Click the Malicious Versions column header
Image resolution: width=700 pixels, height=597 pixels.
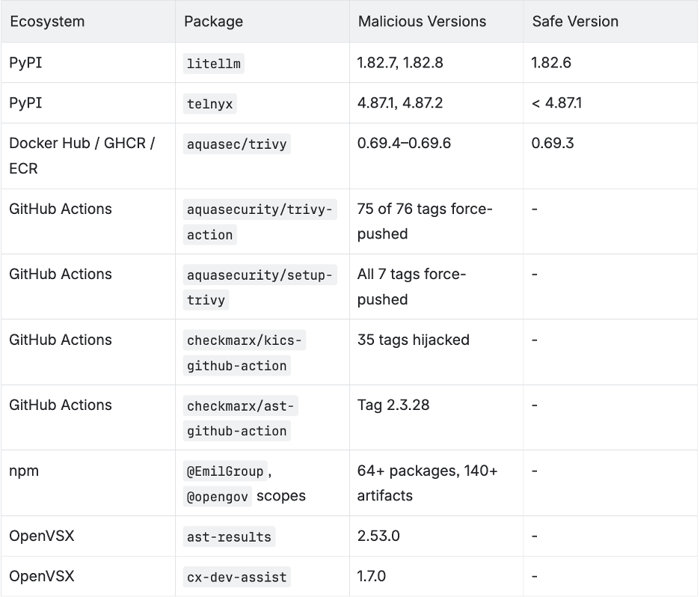(x=422, y=22)
